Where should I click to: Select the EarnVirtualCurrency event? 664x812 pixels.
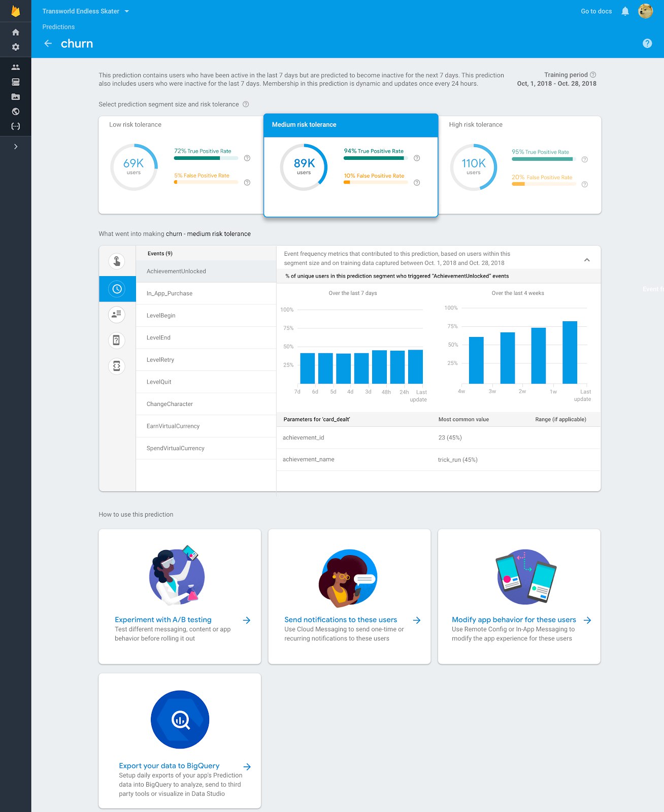206,426
